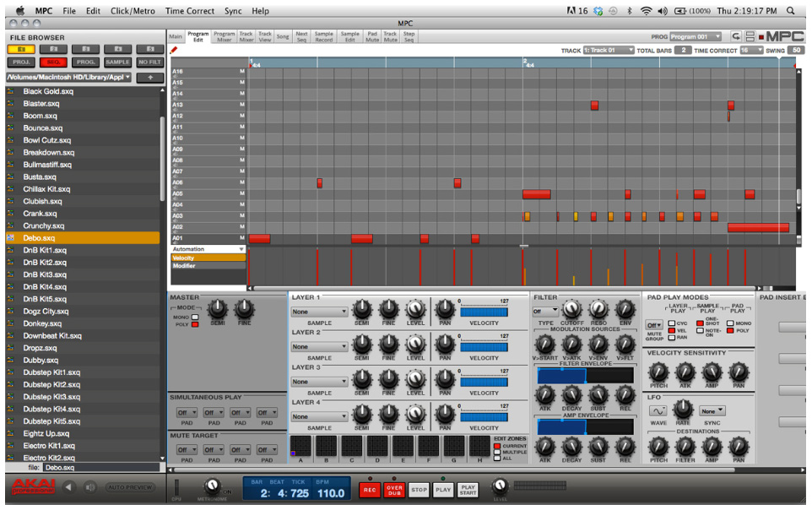This screenshot has width=812, height=510.
Task: Open the Layer 3 sample dropdown
Action: [x=319, y=382]
